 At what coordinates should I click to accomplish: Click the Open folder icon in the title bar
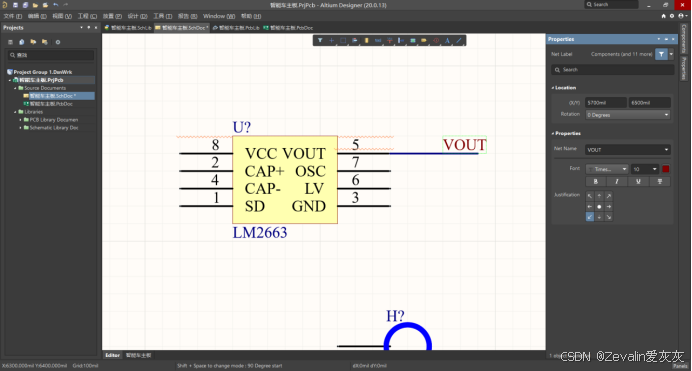[x=35, y=5]
